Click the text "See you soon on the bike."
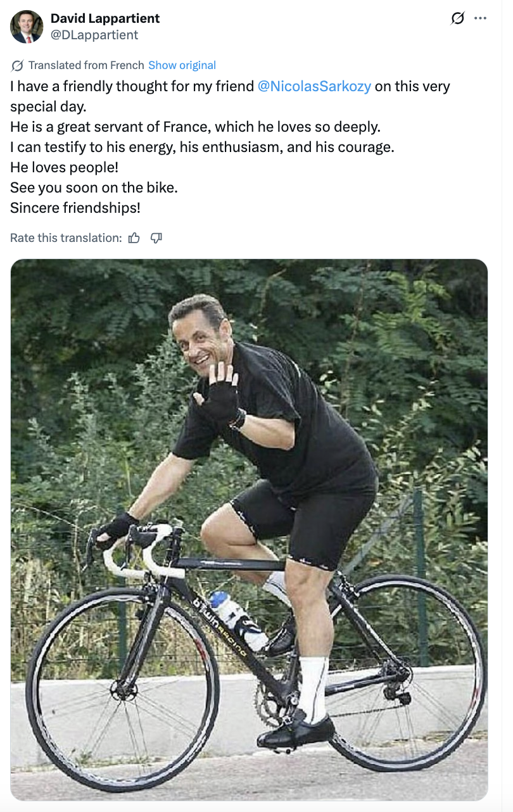Viewport: 513px width, 812px height. pyautogui.click(x=94, y=188)
